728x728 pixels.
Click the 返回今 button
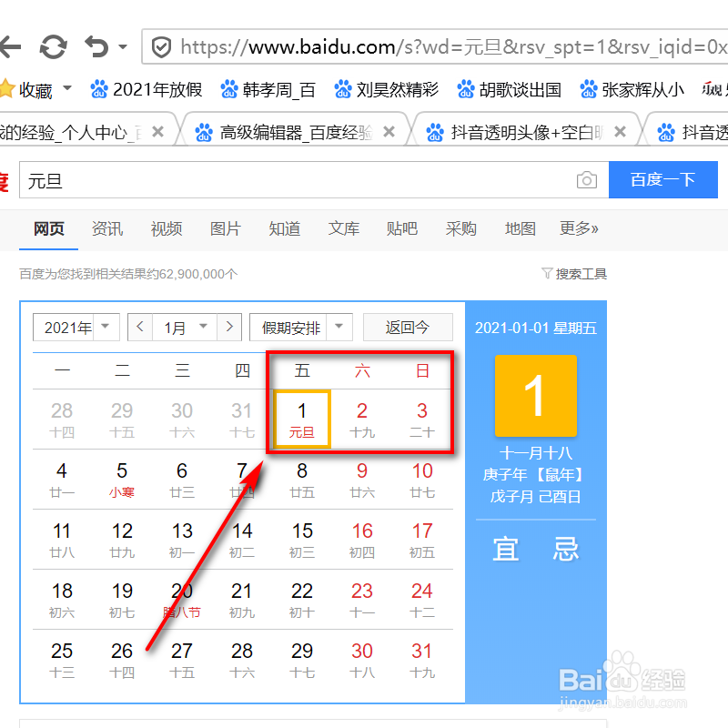(408, 328)
